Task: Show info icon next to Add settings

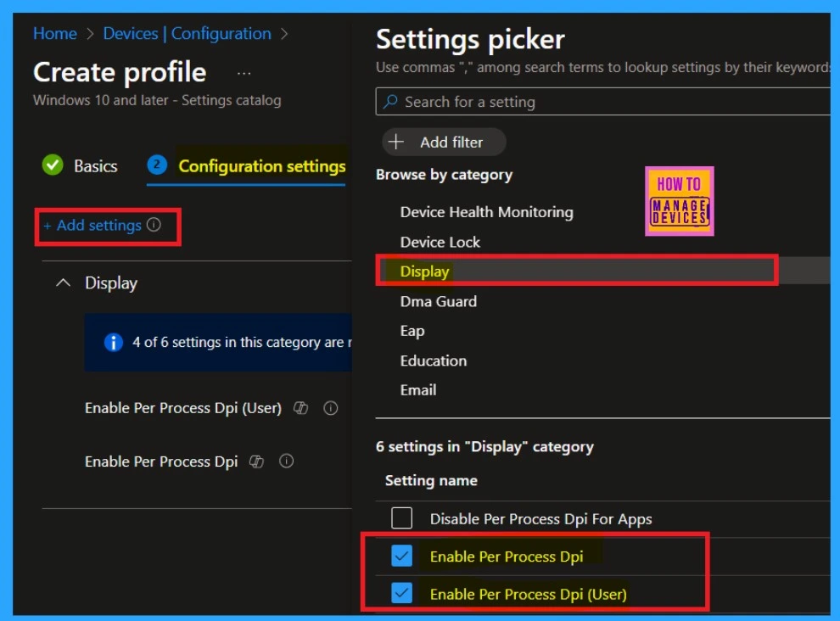Action: [154, 225]
